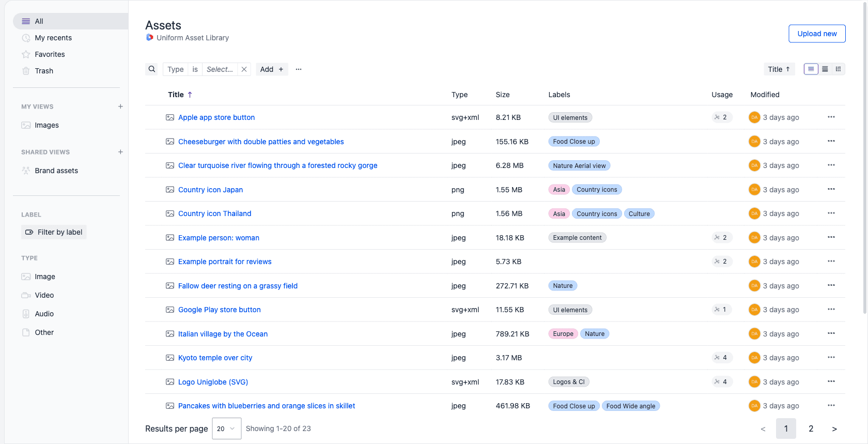This screenshot has height=444, width=868.
Task: Add a new view under My Views
Action: (x=120, y=106)
